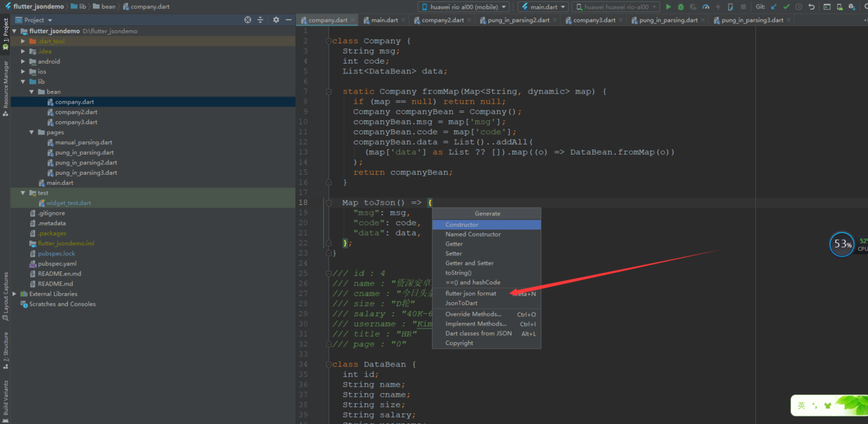Image resolution: width=868 pixels, height=424 pixels.
Task: Click the collapse all icon in Project panel
Action: click(x=260, y=20)
